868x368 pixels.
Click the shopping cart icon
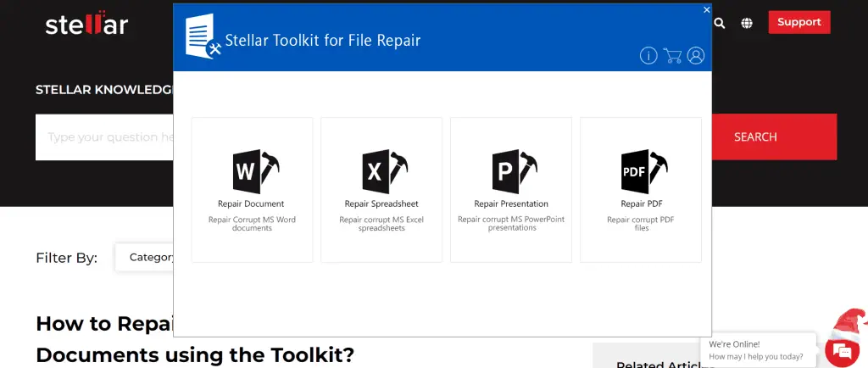[x=672, y=55]
